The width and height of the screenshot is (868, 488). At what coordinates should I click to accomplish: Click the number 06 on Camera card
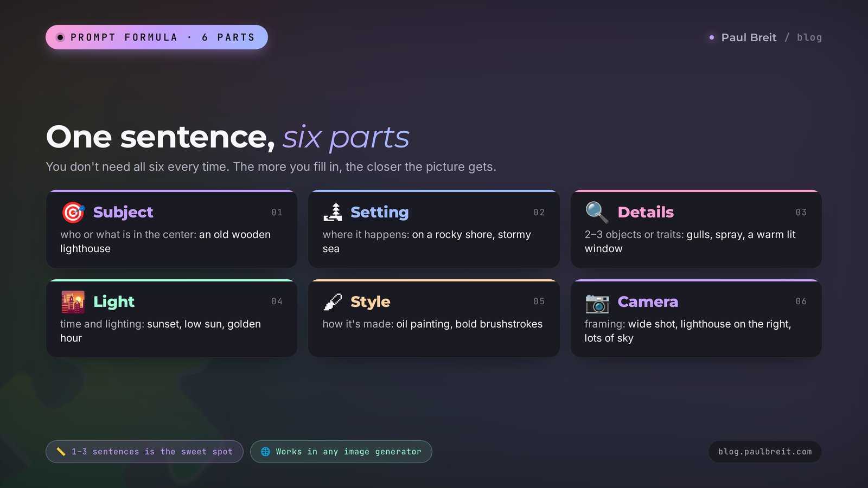tap(801, 301)
